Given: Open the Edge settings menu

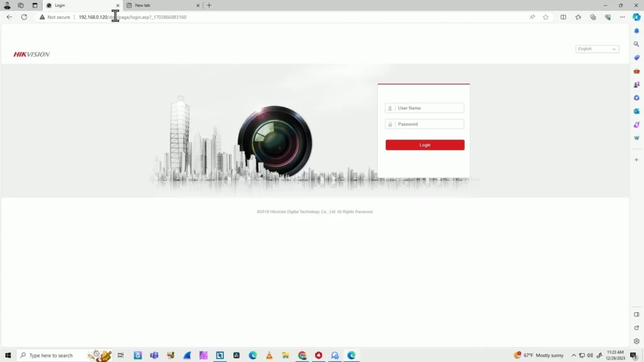Looking at the screenshot, I should click(x=623, y=17).
